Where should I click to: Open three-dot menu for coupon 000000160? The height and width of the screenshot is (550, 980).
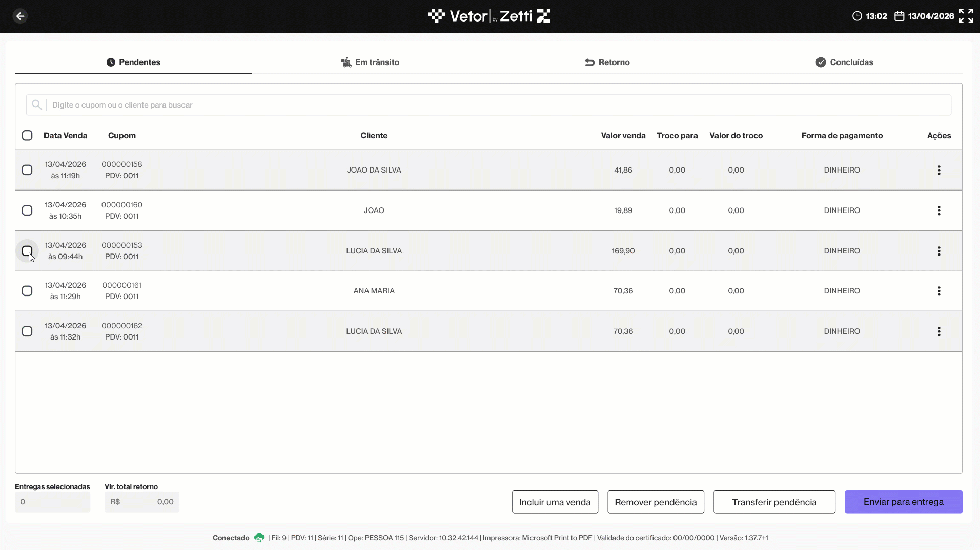point(939,210)
